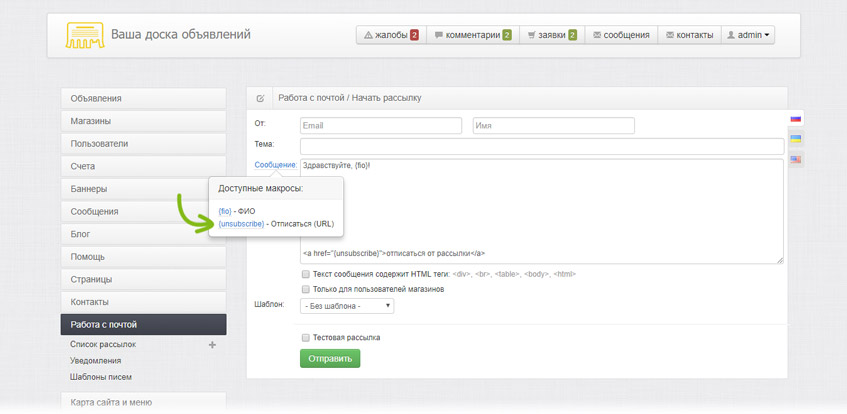
Task: Click the red badge on жалобы
Action: [414, 35]
